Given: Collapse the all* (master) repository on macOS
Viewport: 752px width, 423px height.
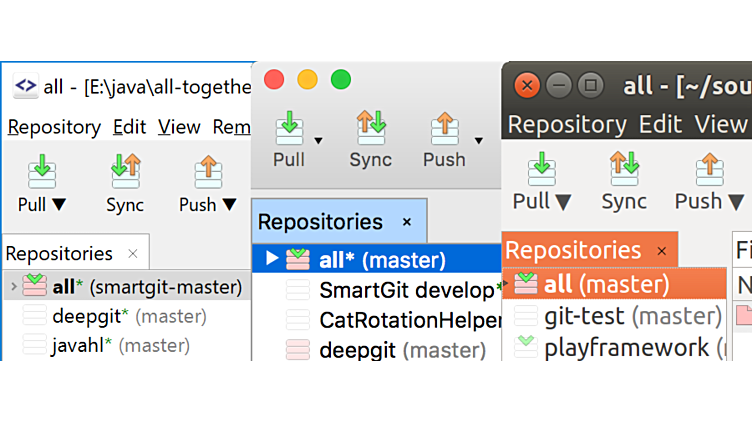Looking at the screenshot, I should pyautogui.click(x=272, y=260).
